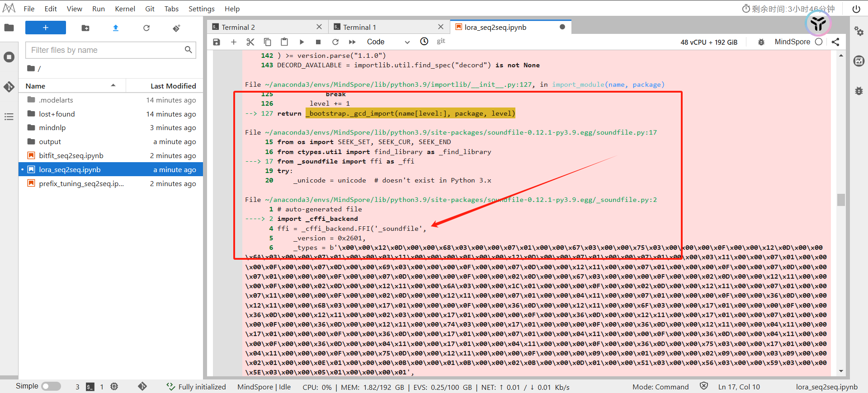Open the Kernel menu
This screenshot has width=868, height=393.
coord(125,9)
